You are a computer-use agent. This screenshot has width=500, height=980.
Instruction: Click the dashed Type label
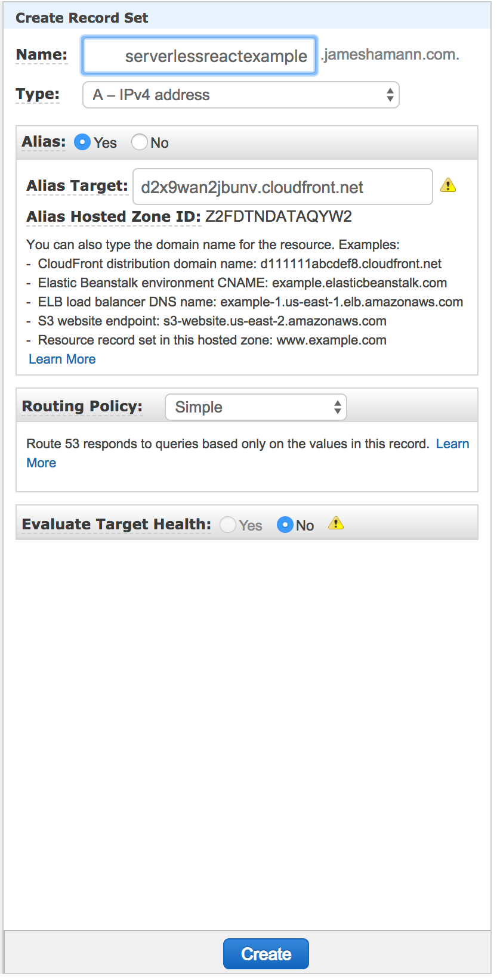tap(38, 94)
